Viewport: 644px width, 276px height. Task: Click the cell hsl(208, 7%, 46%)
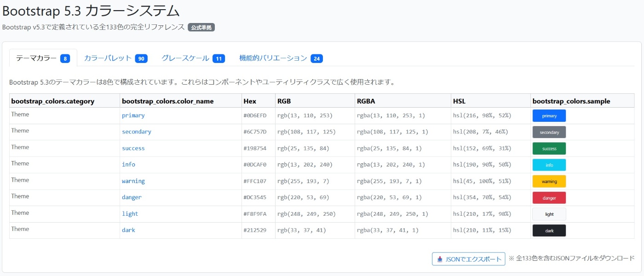[491, 132]
